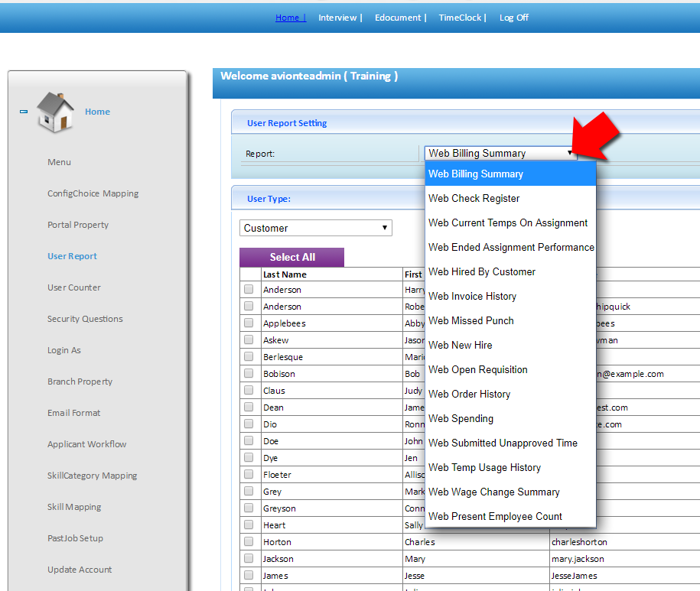The image size is (700, 591).
Task: Pick Web Wage Change Summary
Action: pos(510,492)
